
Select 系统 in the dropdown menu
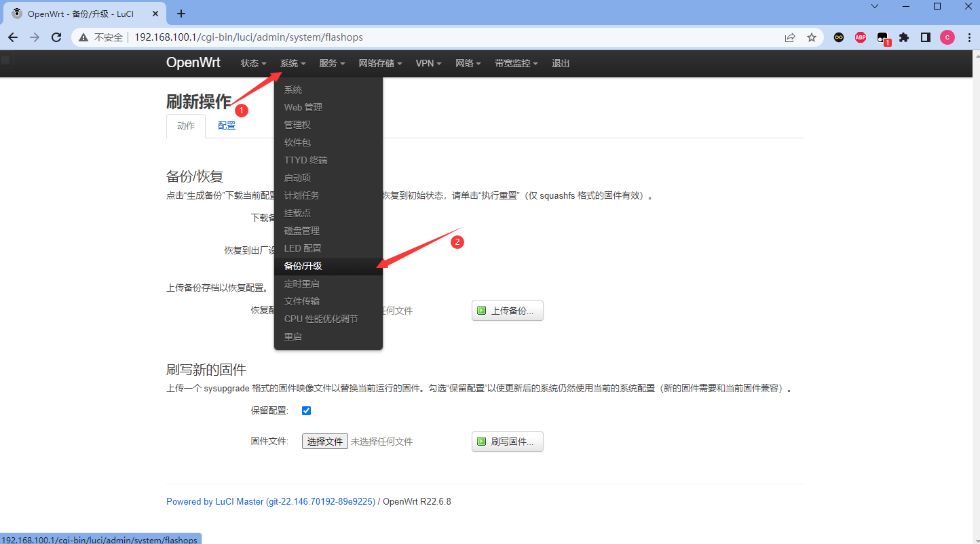328,90
